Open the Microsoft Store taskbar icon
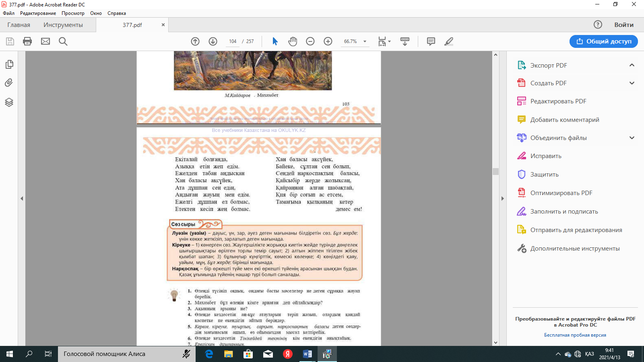The height and width of the screenshot is (362, 644). point(248,354)
